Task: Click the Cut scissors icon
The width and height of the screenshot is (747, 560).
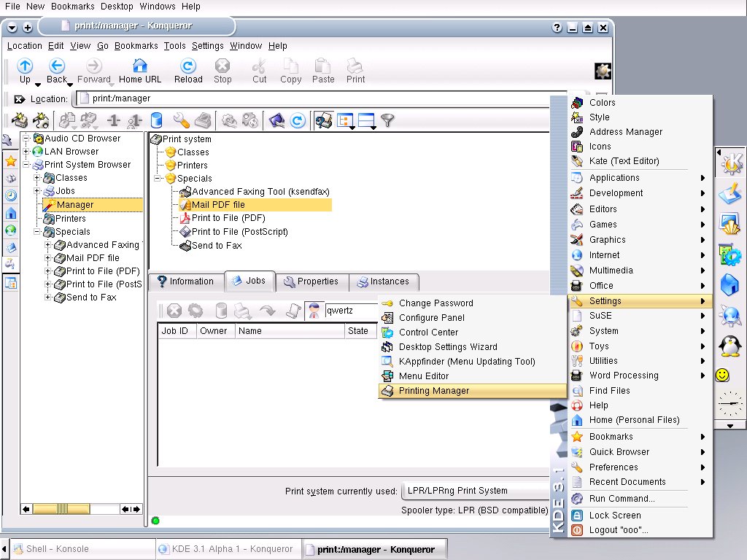Action: (259, 66)
